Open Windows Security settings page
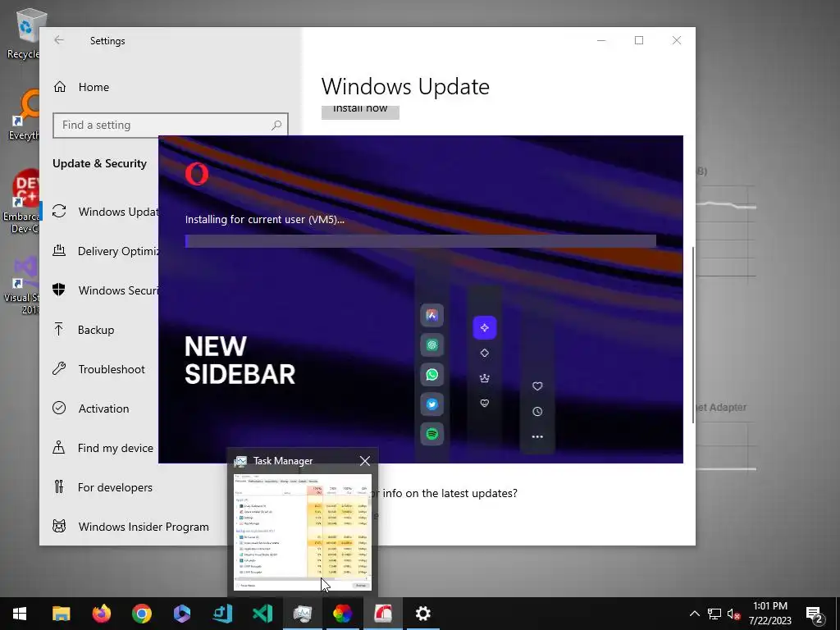The image size is (840, 630). 105,290
